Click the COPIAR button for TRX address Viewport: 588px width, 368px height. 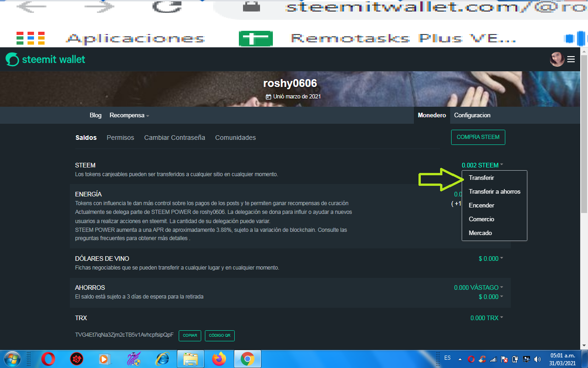tap(190, 335)
